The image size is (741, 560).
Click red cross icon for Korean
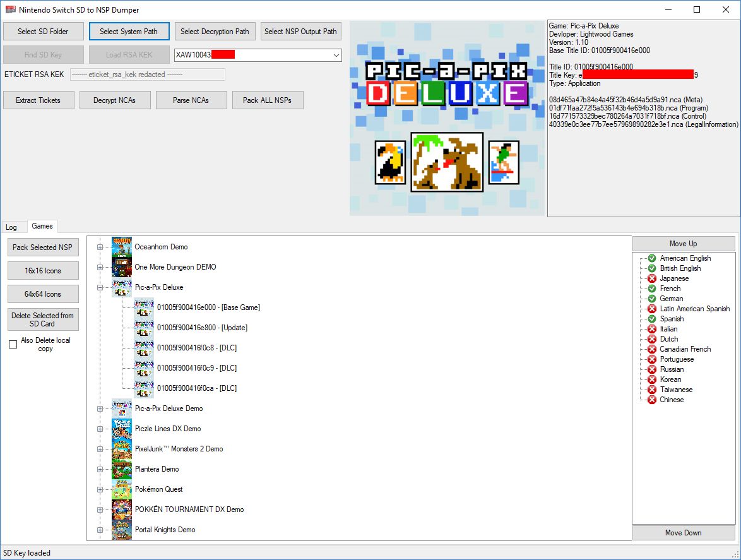pyautogui.click(x=651, y=379)
